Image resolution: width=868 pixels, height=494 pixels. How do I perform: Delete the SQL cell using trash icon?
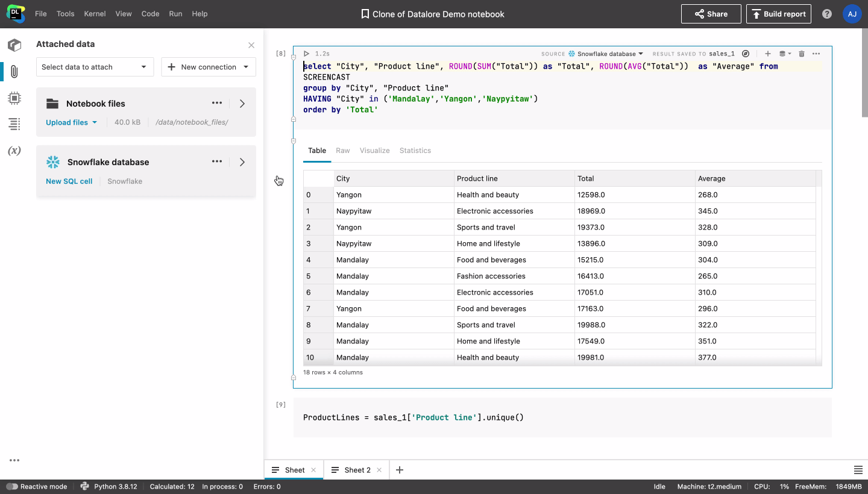click(802, 54)
